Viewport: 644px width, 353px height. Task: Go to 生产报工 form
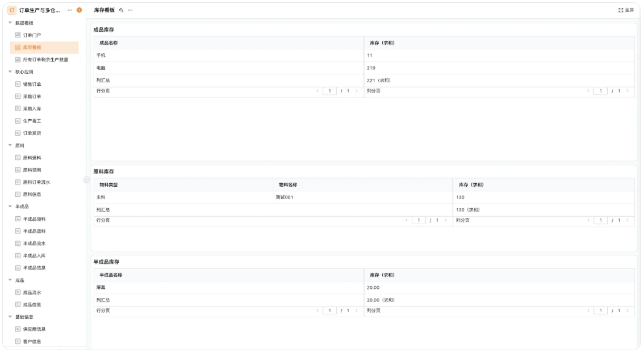[32, 121]
